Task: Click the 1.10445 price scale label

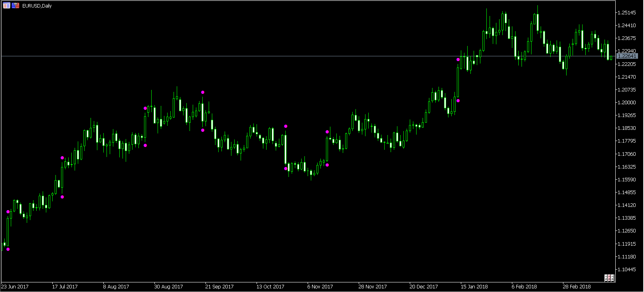Action: point(626,270)
